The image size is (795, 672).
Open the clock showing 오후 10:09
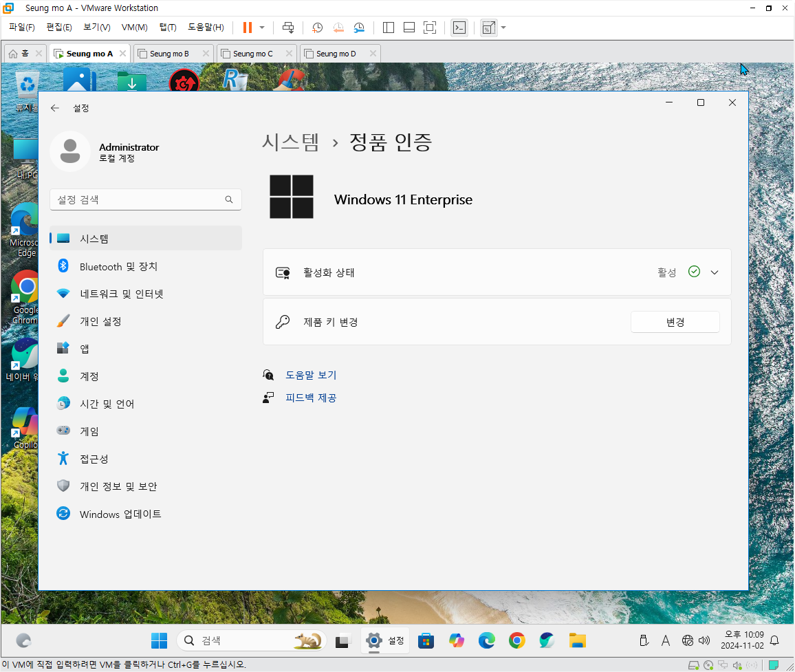click(x=742, y=640)
